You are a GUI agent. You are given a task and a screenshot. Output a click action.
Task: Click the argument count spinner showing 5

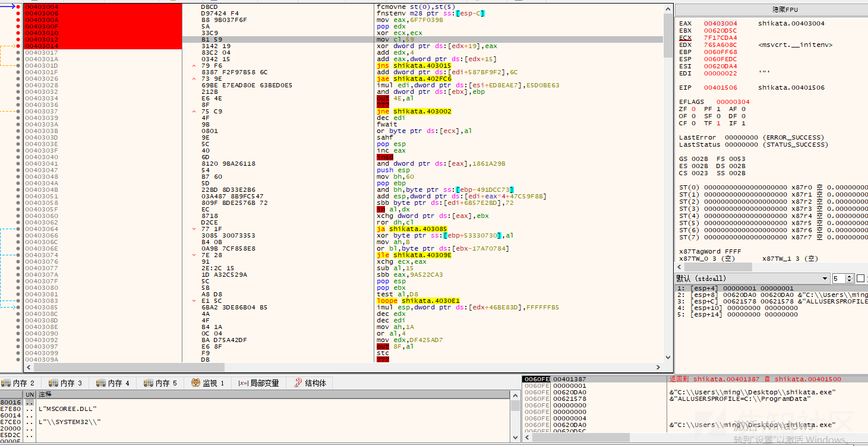[842, 279]
